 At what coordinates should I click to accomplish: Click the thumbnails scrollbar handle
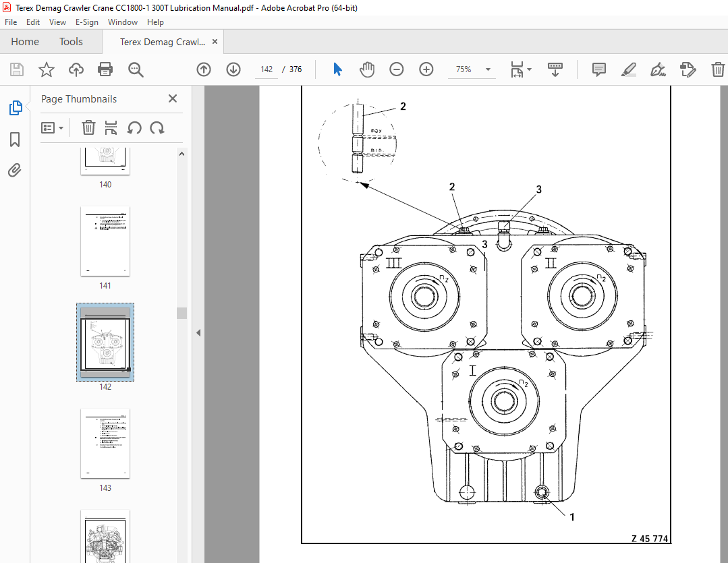[x=182, y=313]
